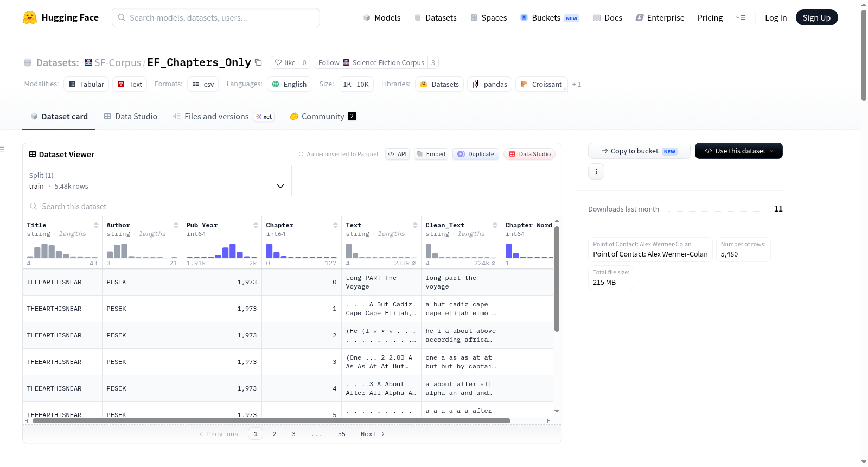Click the page's vertical scrollbar

click(864, 54)
